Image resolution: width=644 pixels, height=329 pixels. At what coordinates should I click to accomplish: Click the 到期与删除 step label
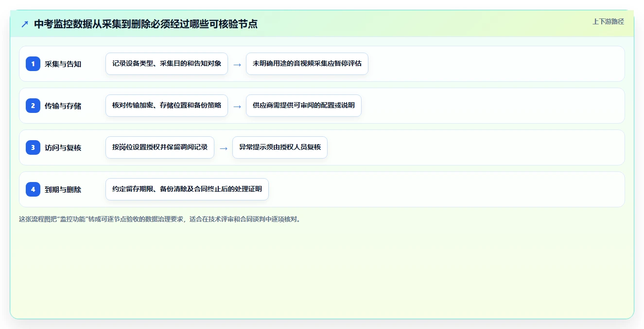pyautogui.click(x=63, y=189)
